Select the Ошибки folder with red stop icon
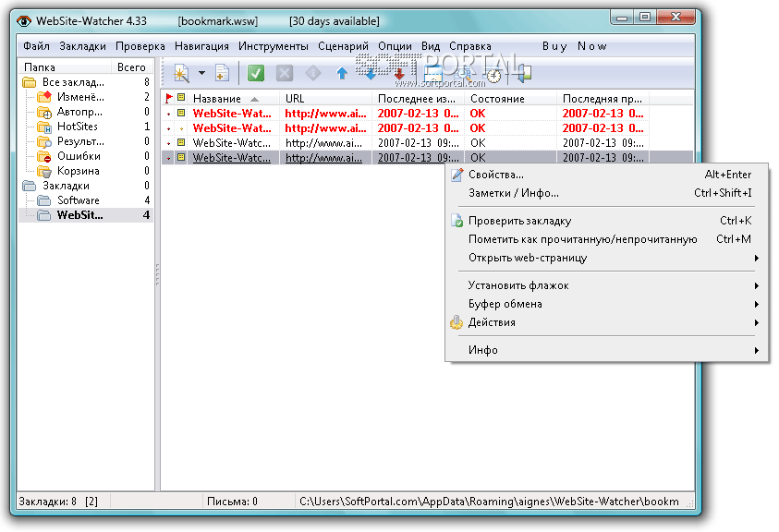 (44, 156)
